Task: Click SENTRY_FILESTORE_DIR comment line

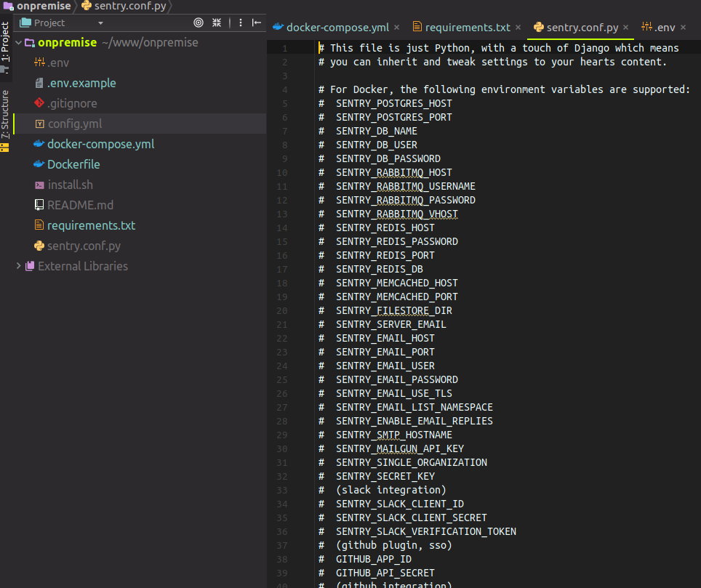Action: click(385, 311)
